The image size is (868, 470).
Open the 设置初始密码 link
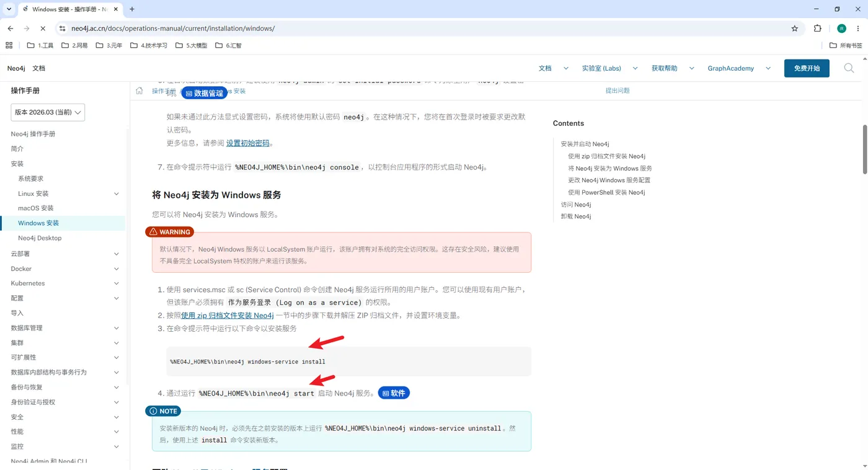tap(248, 143)
